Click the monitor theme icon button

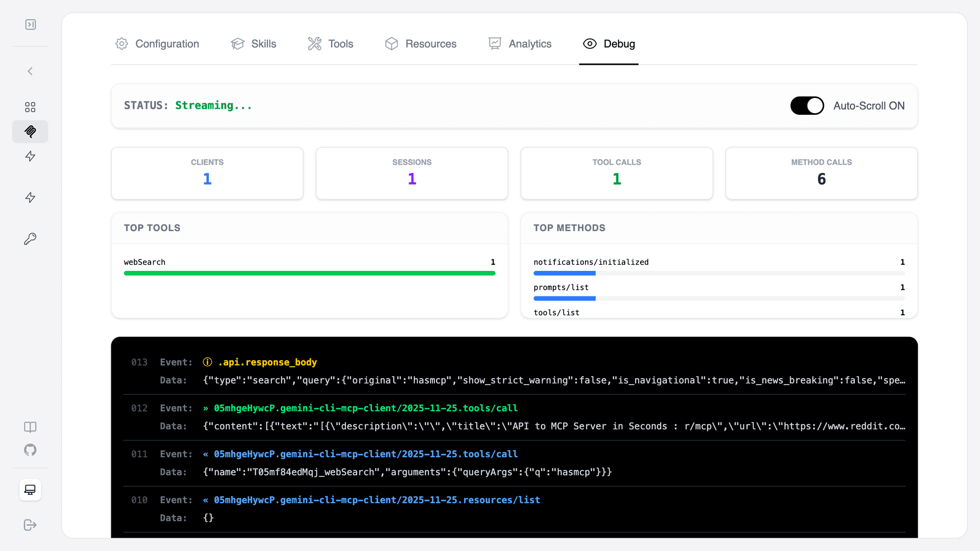(30, 490)
